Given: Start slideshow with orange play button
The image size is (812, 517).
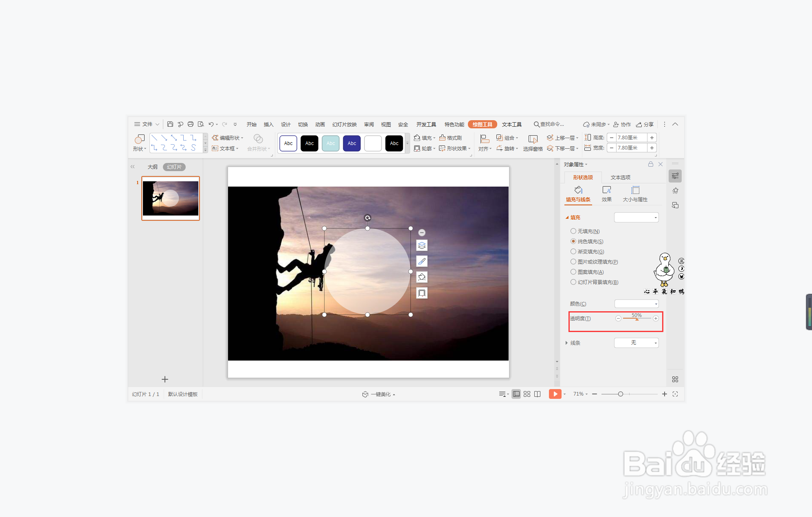Looking at the screenshot, I should point(555,394).
